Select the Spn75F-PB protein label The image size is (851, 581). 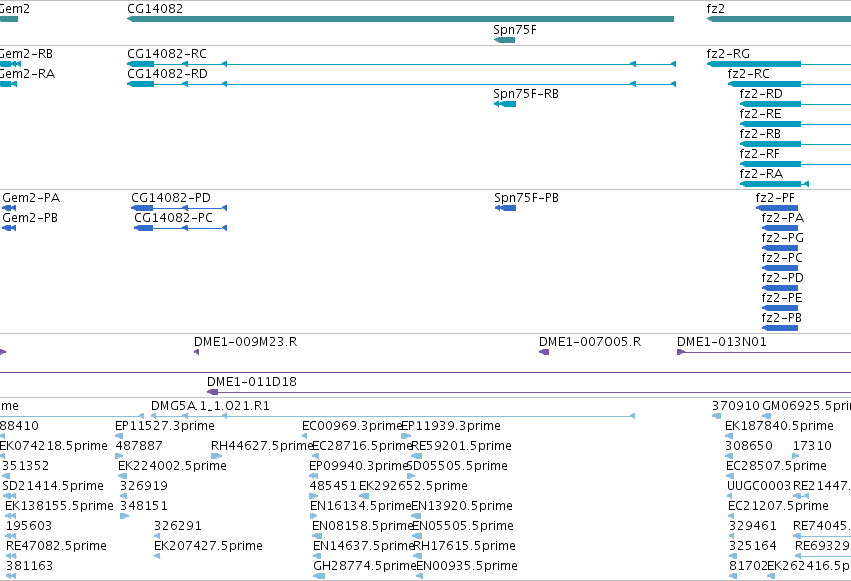526,198
